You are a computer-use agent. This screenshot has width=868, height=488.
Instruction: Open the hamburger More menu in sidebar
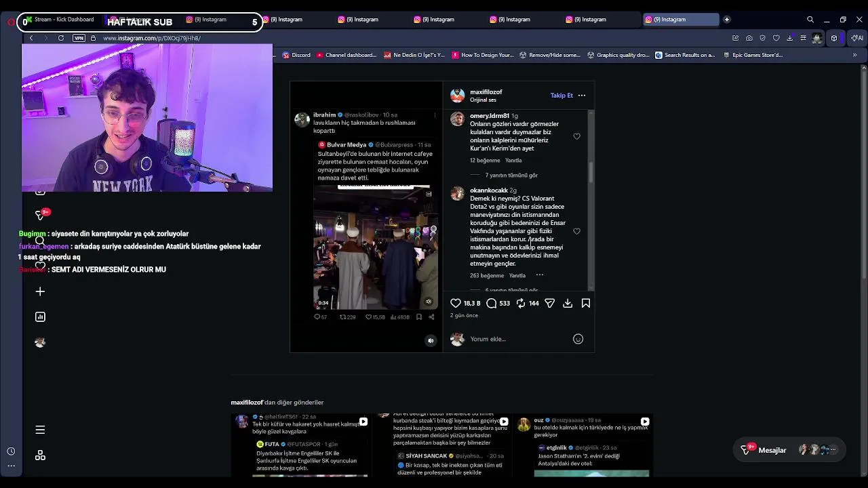click(40, 430)
